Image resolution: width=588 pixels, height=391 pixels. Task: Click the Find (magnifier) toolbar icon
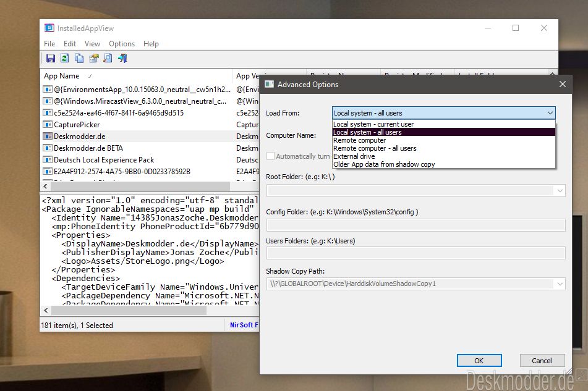pos(108,58)
